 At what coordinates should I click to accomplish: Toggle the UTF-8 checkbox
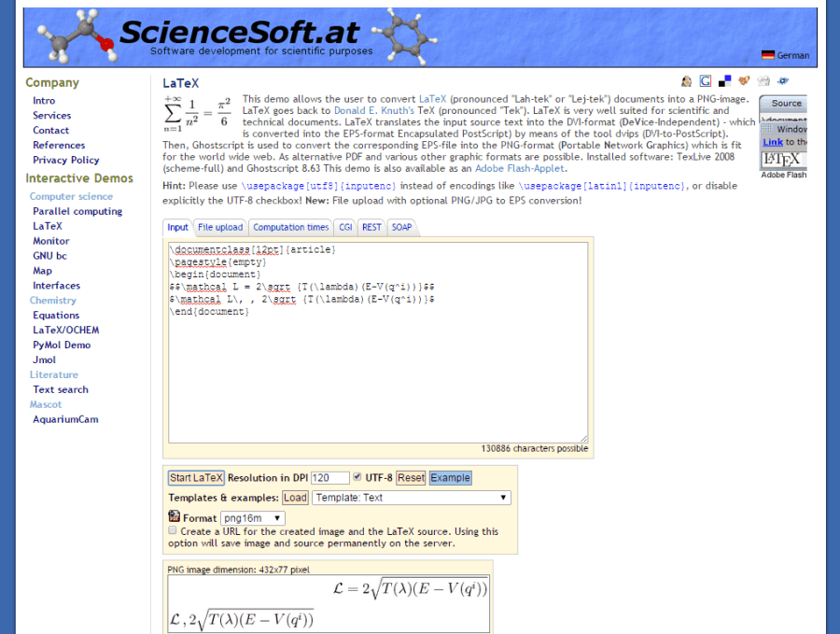(357, 476)
